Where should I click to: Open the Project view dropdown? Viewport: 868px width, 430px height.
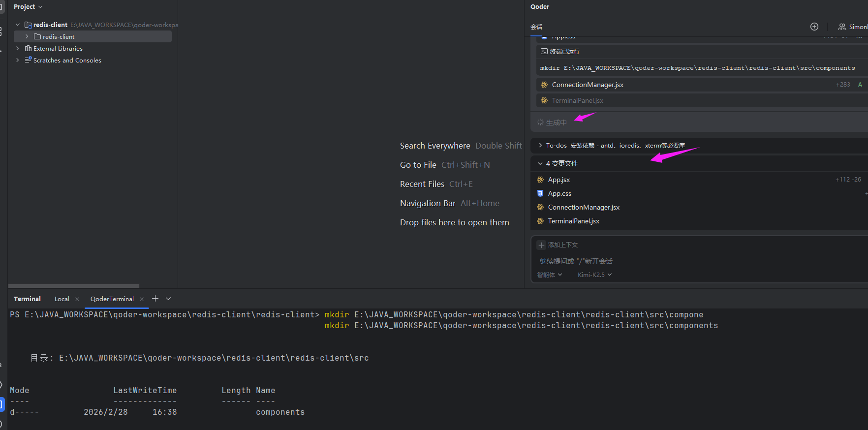pos(28,7)
